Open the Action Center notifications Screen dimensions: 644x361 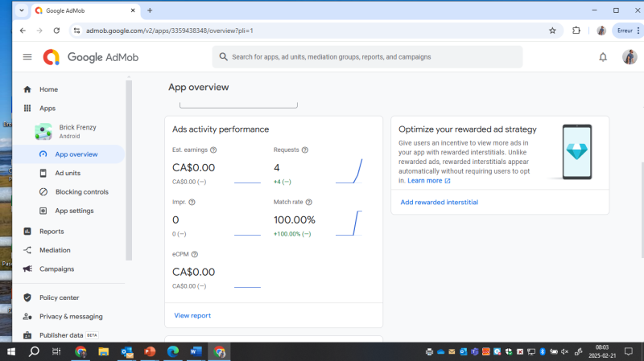[629, 351]
